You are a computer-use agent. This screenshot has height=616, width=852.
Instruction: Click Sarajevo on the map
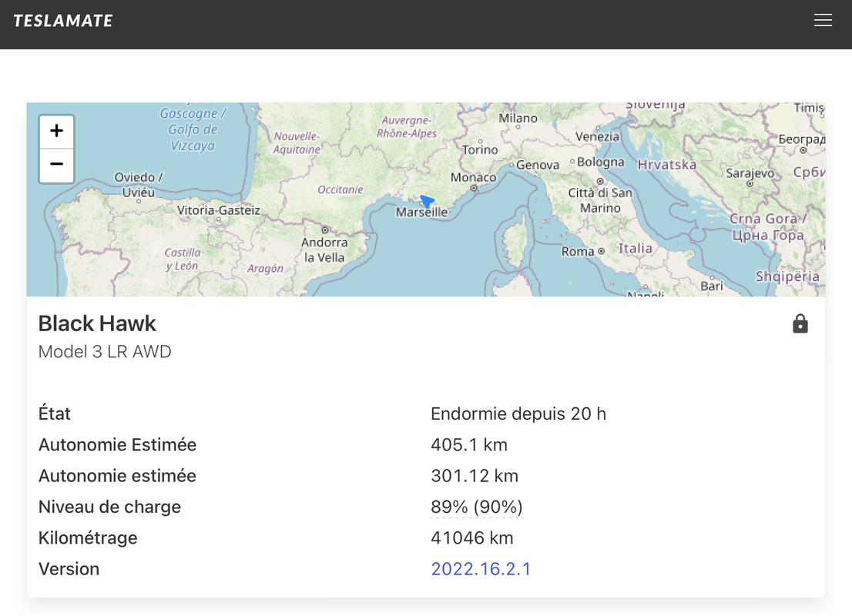(x=750, y=173)
